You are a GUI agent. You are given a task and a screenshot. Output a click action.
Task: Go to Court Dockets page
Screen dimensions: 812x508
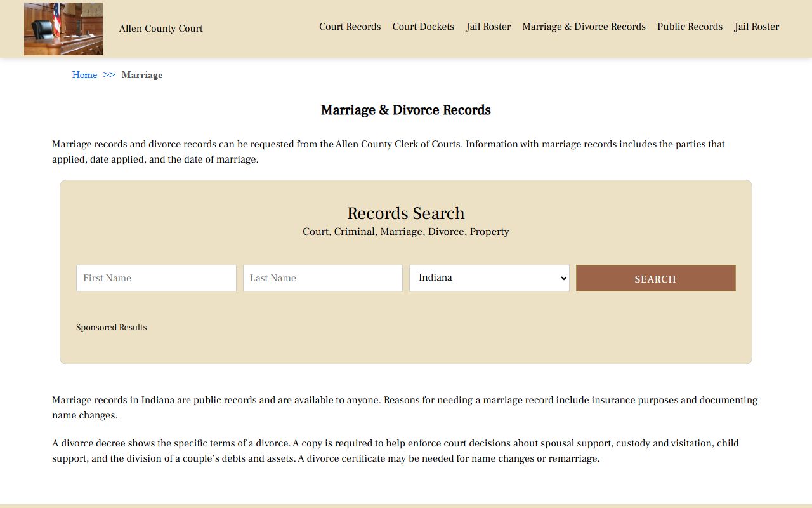click(x=423, y=27)
